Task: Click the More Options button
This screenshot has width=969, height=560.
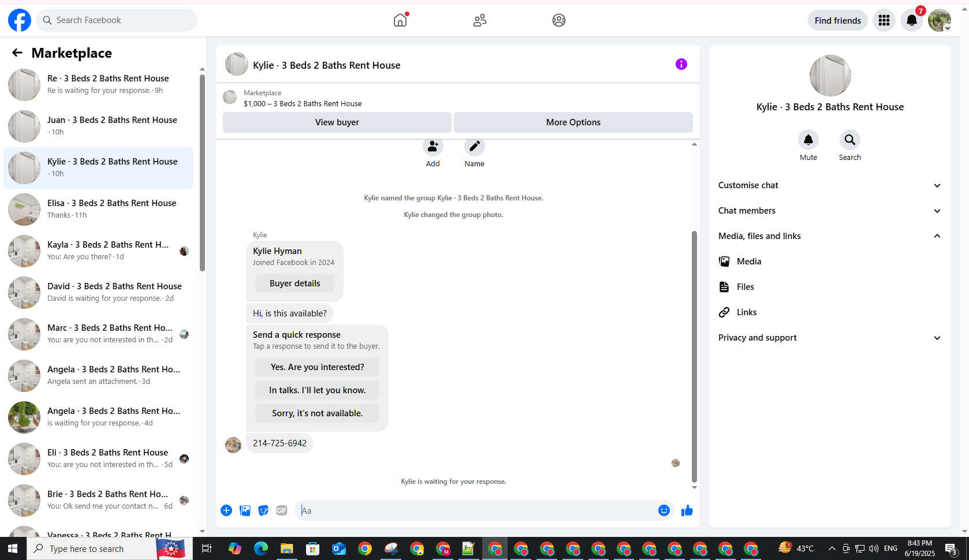Action: coord(573,122)
